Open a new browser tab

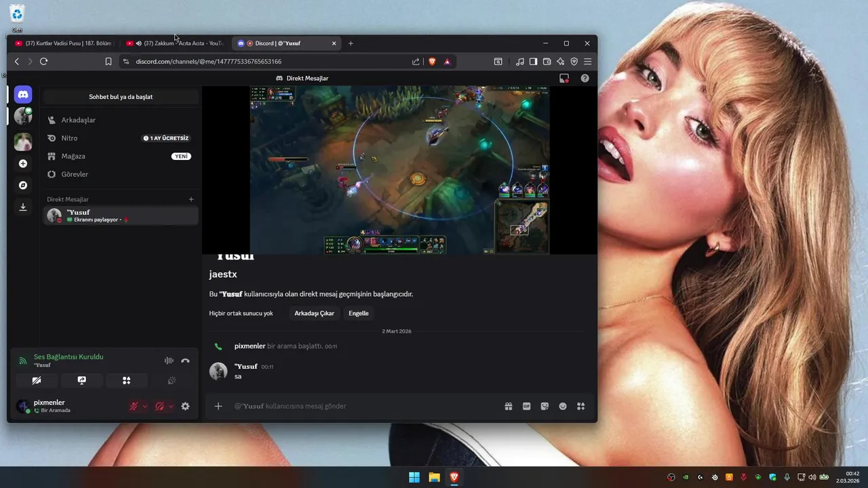tap(351, 43)
